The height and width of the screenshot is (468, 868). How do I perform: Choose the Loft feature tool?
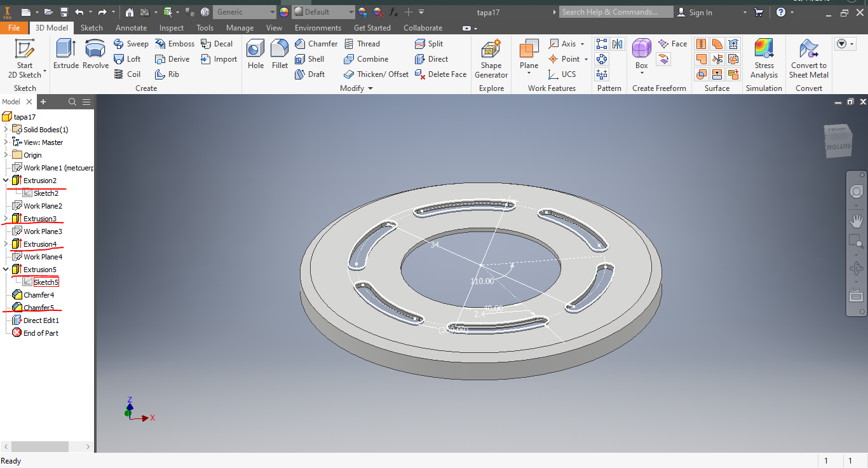point(127,59)
